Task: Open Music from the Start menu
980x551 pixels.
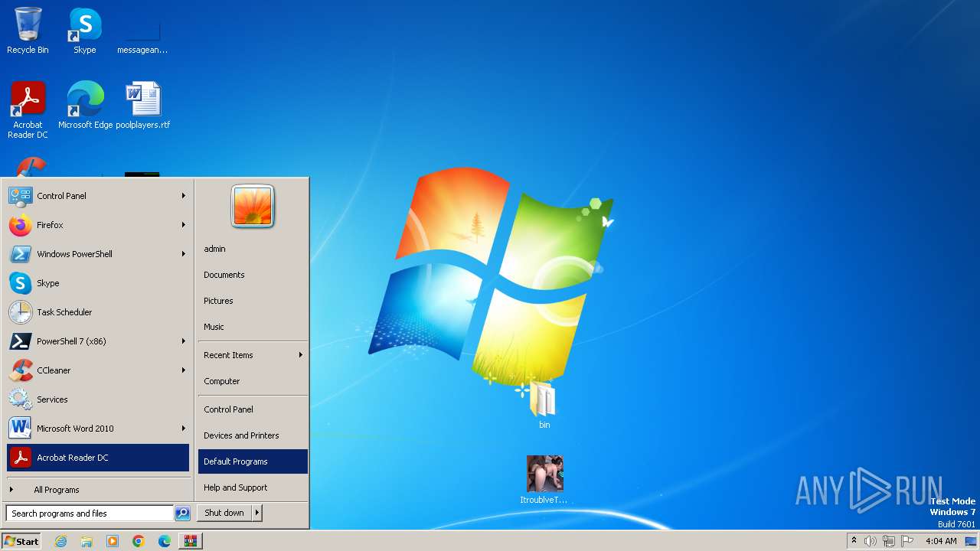Action: (253, 327)
